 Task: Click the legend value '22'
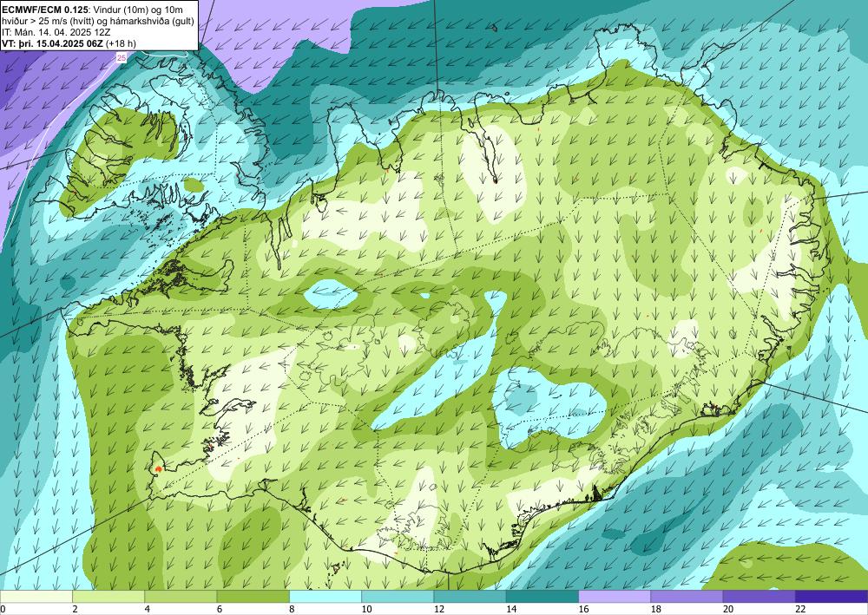[800, 609]
